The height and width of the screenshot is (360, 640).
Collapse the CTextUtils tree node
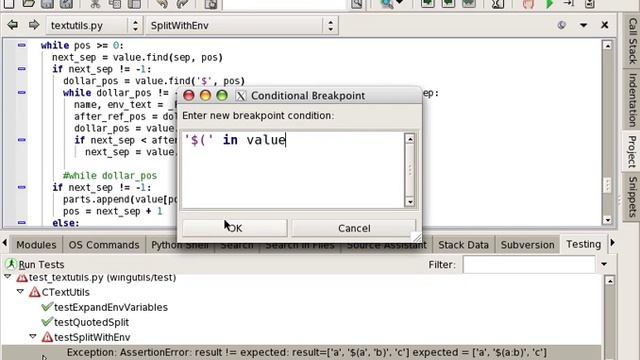[20, 291]
